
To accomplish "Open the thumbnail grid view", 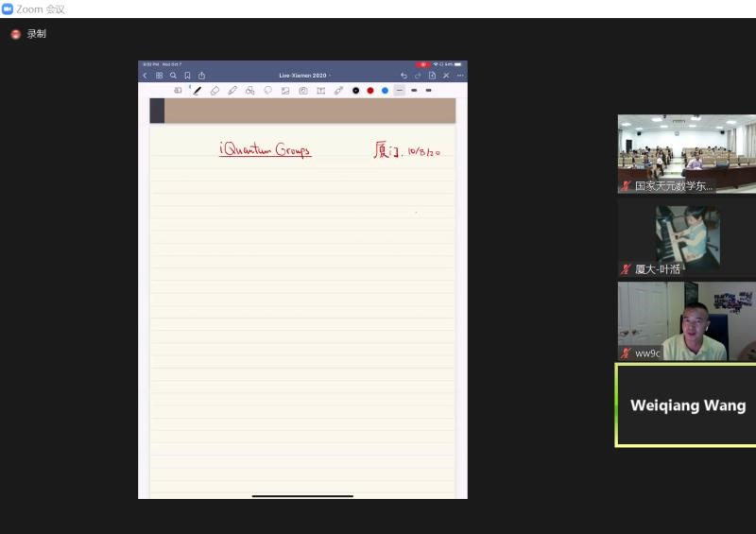I will [x=159, y=76].
